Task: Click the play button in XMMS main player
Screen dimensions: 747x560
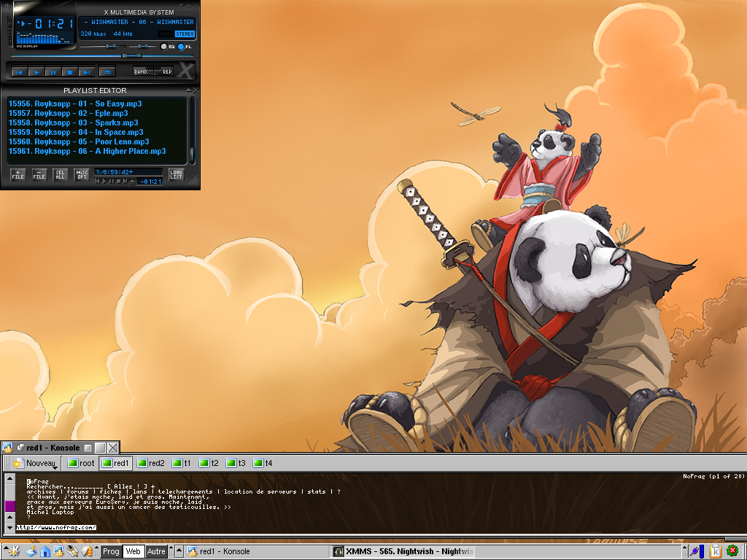Action: [x=36, y=72]
